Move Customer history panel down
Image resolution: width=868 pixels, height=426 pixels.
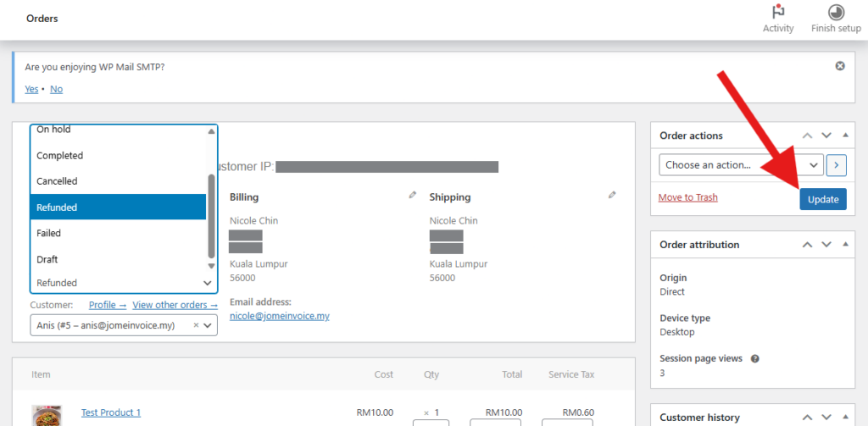(x=826, y=418)
